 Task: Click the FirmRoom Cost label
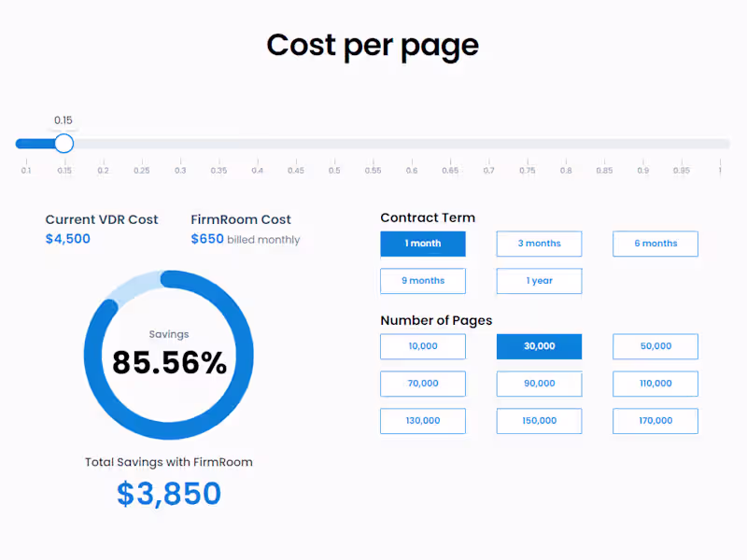[x=241, y=219]
